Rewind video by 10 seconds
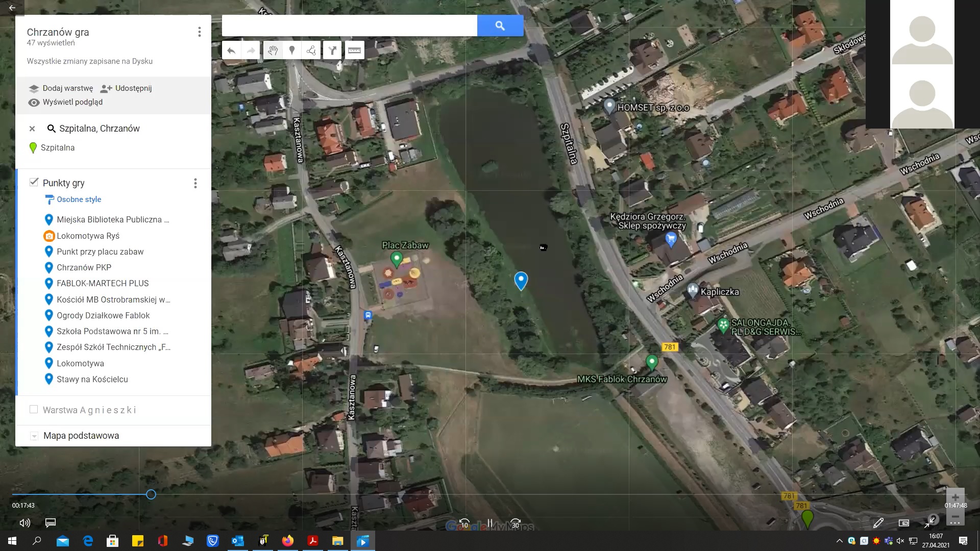Viewport: 980px width, 551px height. point(464,523)
